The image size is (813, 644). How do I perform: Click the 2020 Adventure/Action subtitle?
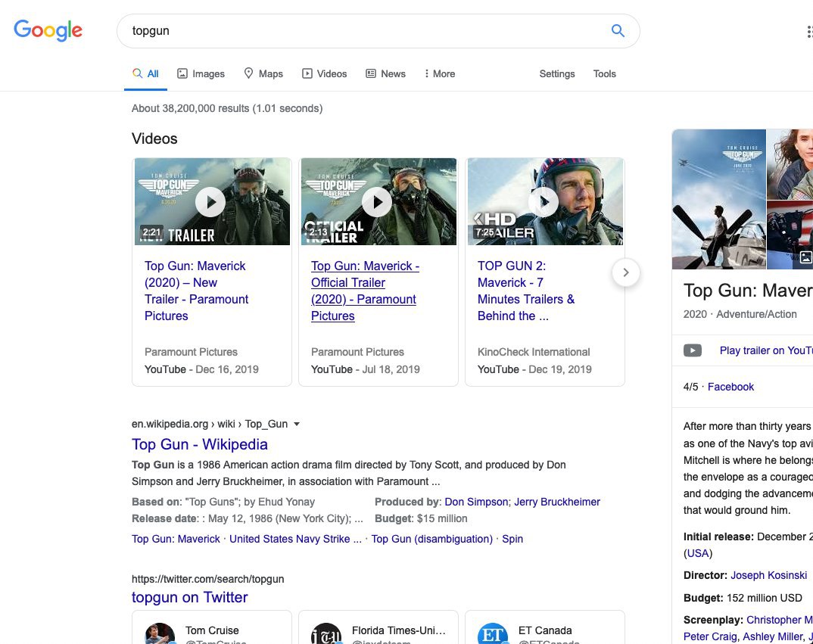(x=740, y=314)
